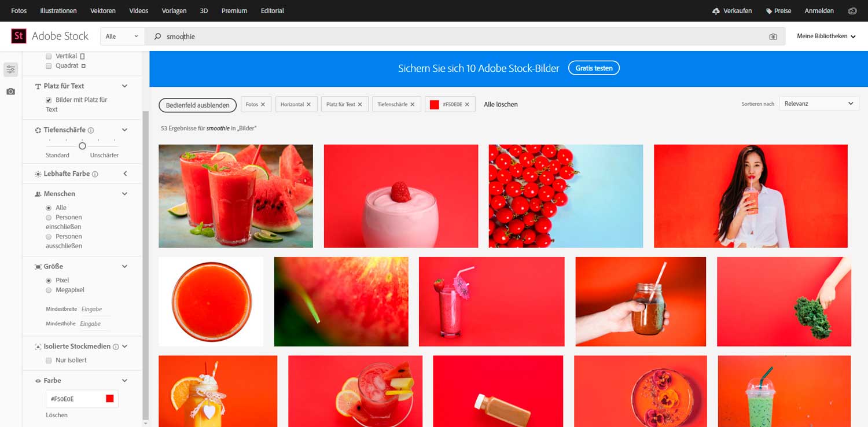Open the Relevanz sort dropdown
The image size is (868, 427).
point(819,104)
